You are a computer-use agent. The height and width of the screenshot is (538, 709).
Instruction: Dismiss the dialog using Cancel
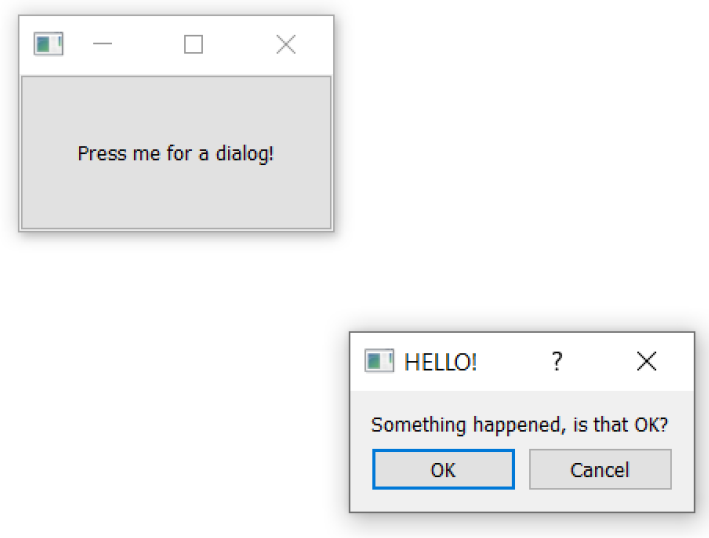(600, 470)
